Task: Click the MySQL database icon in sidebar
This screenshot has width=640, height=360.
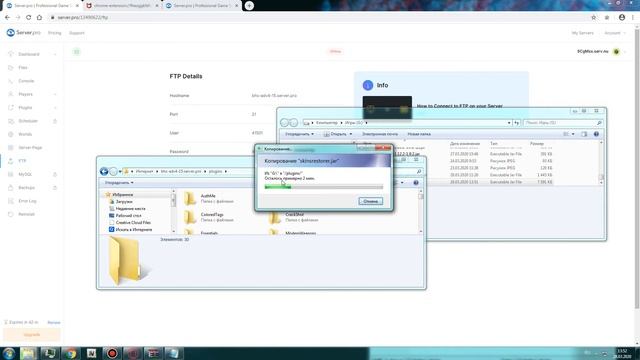Action: [x=11, y=174]
